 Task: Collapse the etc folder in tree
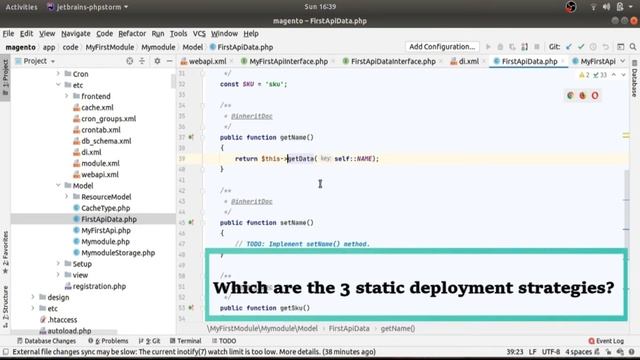[58, 85]
